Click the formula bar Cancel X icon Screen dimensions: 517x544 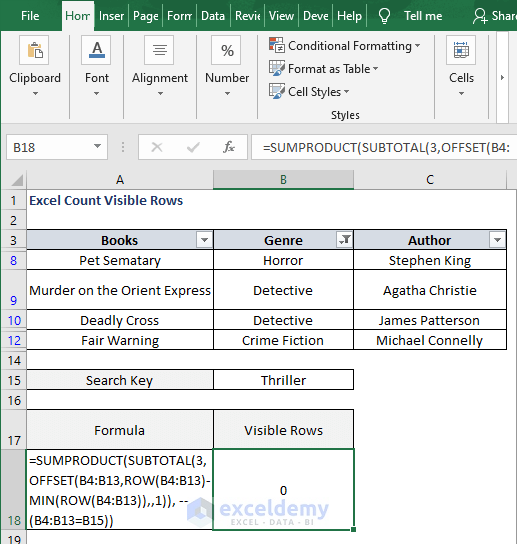tap(157, 147)
